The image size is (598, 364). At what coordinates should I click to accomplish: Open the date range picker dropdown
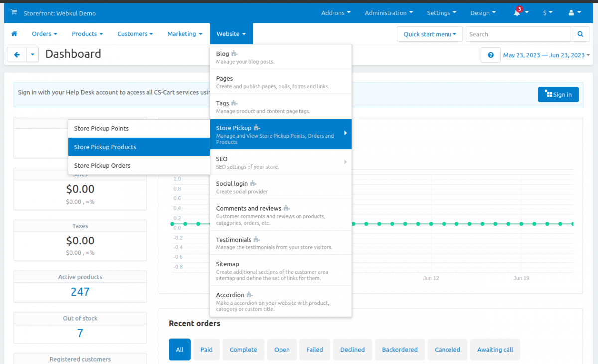[x=546, y=55]
